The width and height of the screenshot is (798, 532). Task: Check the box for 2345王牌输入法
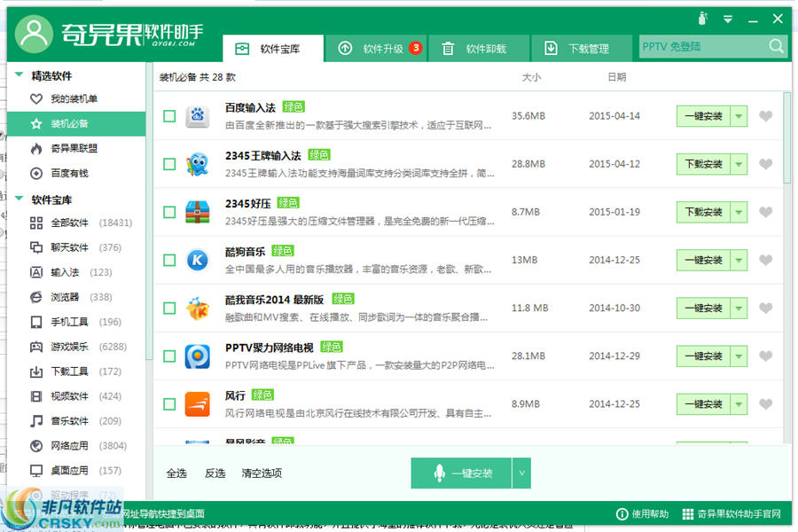(x=169, y=164)
